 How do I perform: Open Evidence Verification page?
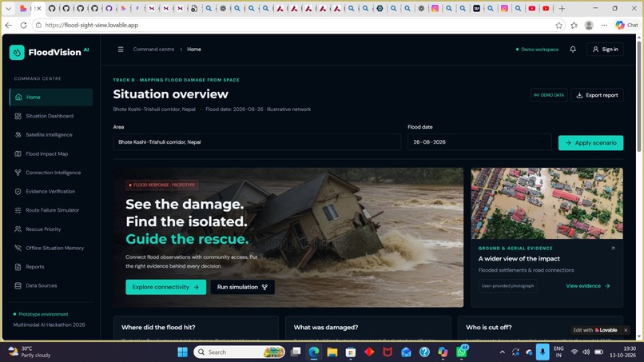(51, 192)
